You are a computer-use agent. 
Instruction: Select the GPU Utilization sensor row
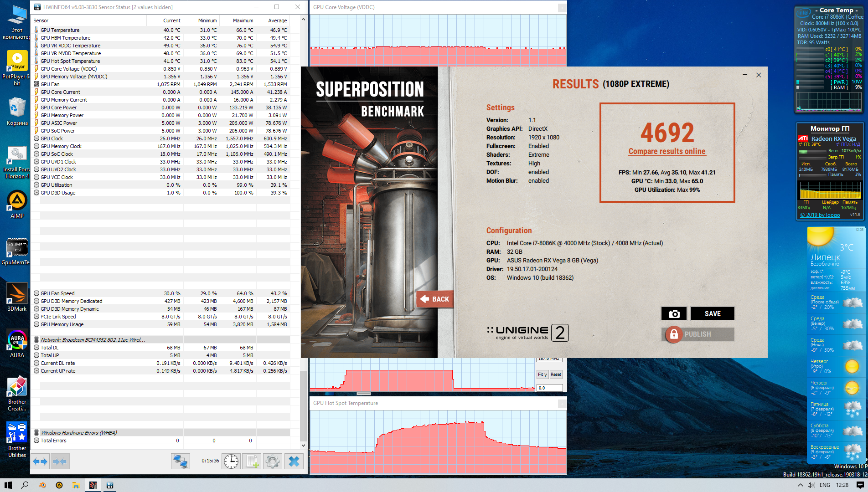161,185
